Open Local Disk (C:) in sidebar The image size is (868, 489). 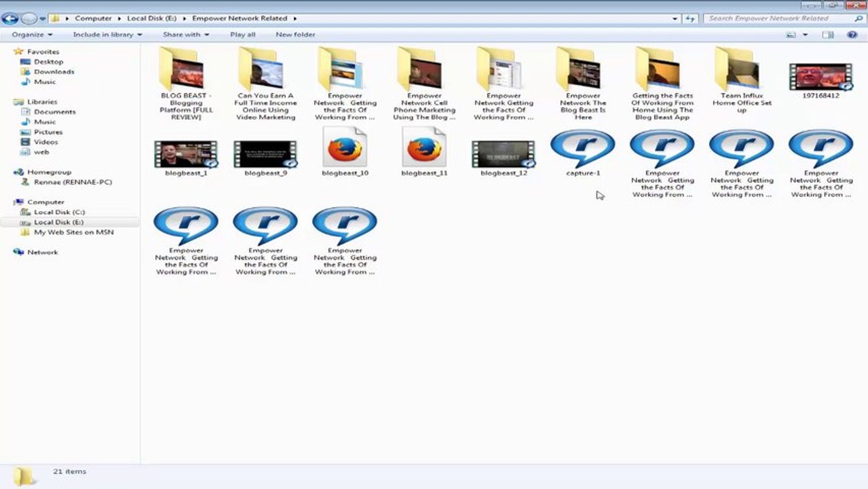coord(59,213)
